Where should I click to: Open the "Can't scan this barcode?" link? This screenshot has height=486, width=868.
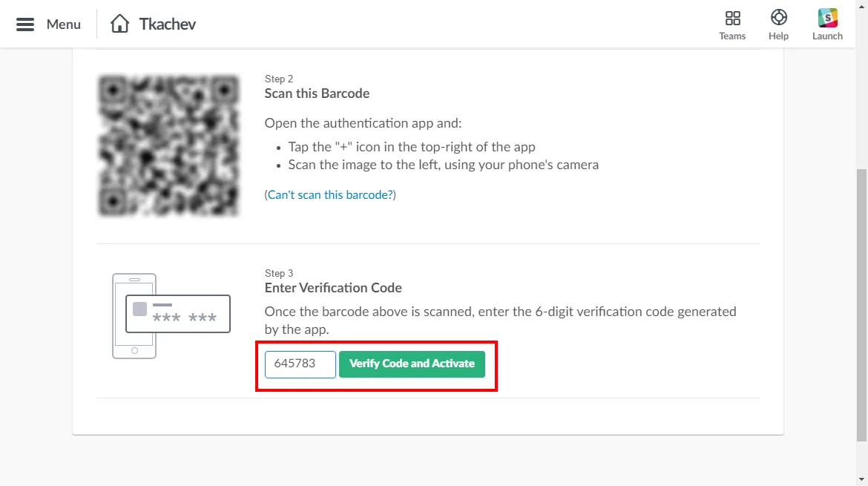[330, 195]
